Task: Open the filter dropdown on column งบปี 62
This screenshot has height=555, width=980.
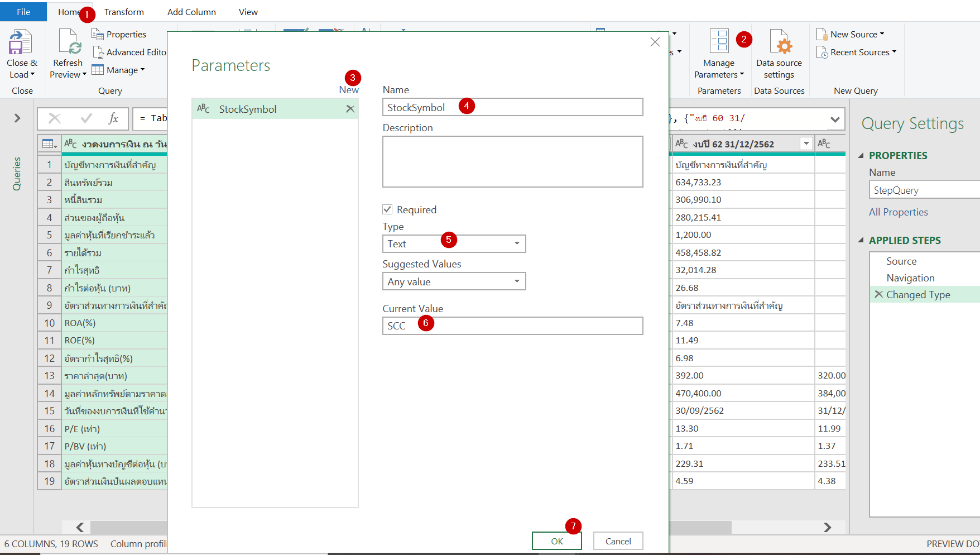Action: tap(806, 143)
